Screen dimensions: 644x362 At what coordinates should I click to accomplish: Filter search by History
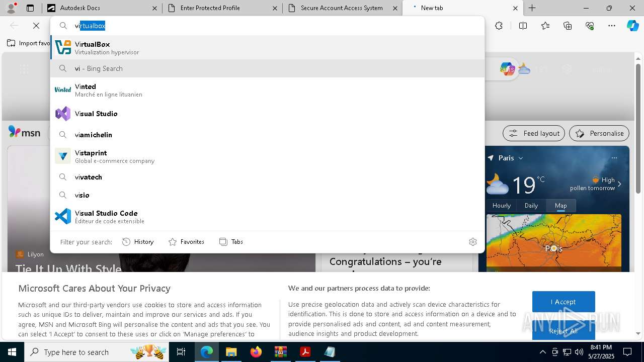[138, 242]
